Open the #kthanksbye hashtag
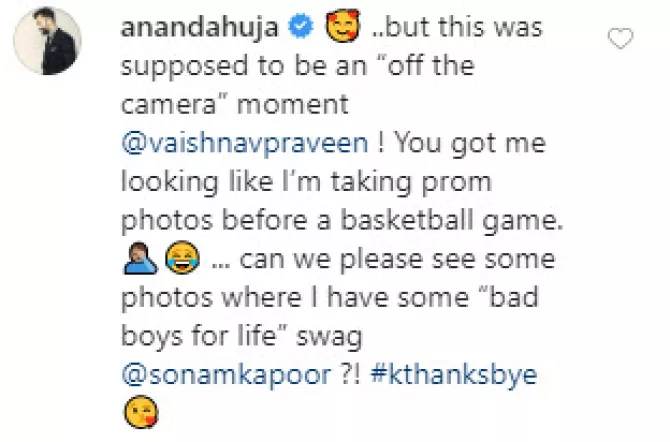Image resolution: width=670 pixels, height=442 pixels. [x=454, y=374]
